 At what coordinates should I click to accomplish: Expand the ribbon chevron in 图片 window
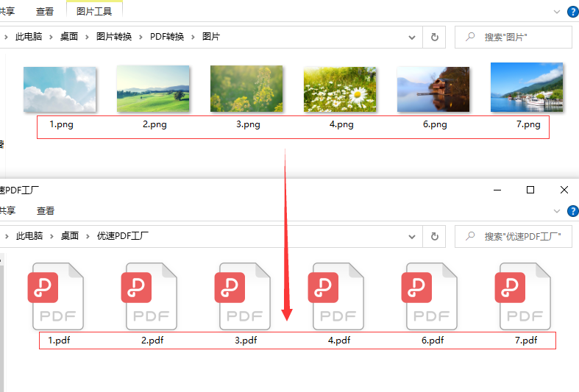point(556,12)
